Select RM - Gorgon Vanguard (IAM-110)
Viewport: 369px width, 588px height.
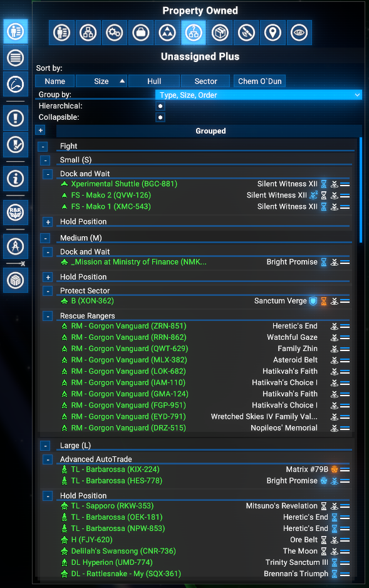click(x=128, y=382)
